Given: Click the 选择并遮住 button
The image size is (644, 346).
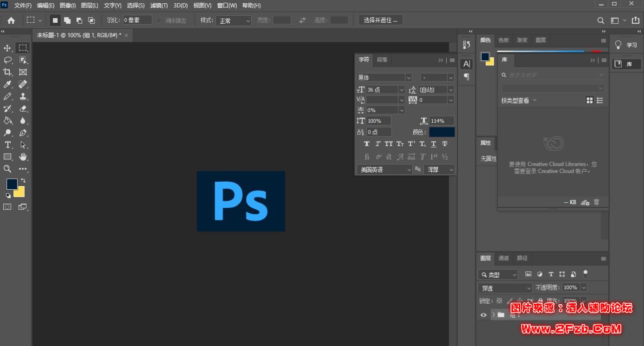Looking at the screenshot, I should click(380, 20).
